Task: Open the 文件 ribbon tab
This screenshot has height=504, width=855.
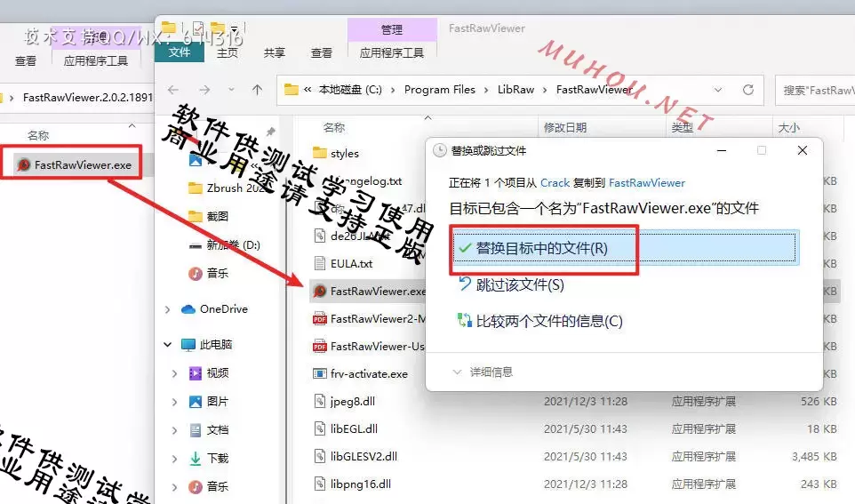Action: [x=179, y=52]
